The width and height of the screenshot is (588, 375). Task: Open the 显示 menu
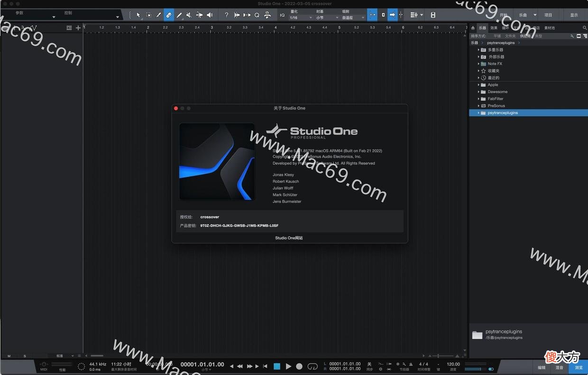point(574,15)
